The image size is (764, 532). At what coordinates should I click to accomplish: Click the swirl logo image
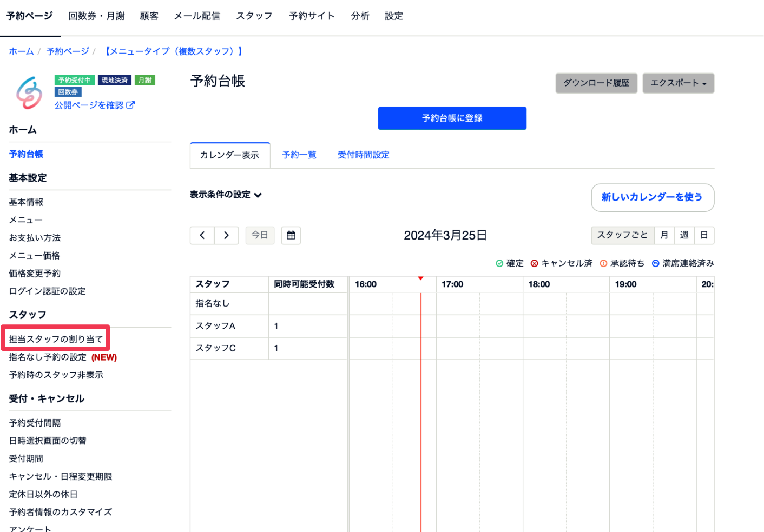coord(29,92)
